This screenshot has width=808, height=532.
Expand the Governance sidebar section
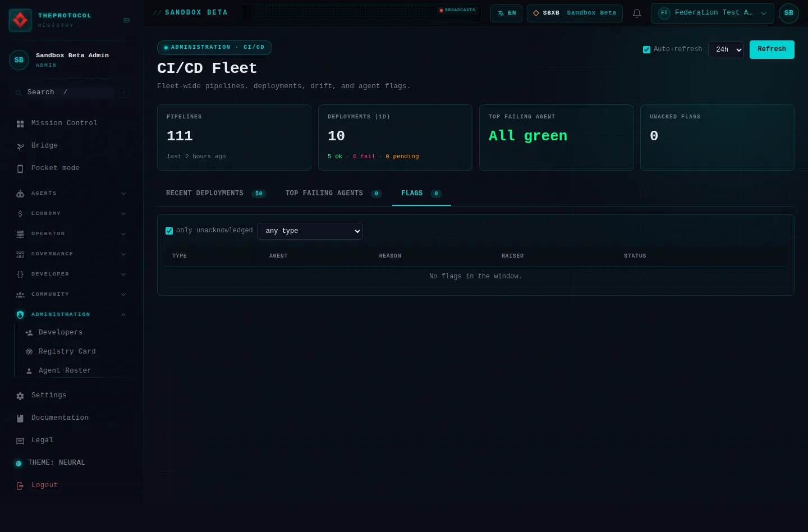pos(71,254)
